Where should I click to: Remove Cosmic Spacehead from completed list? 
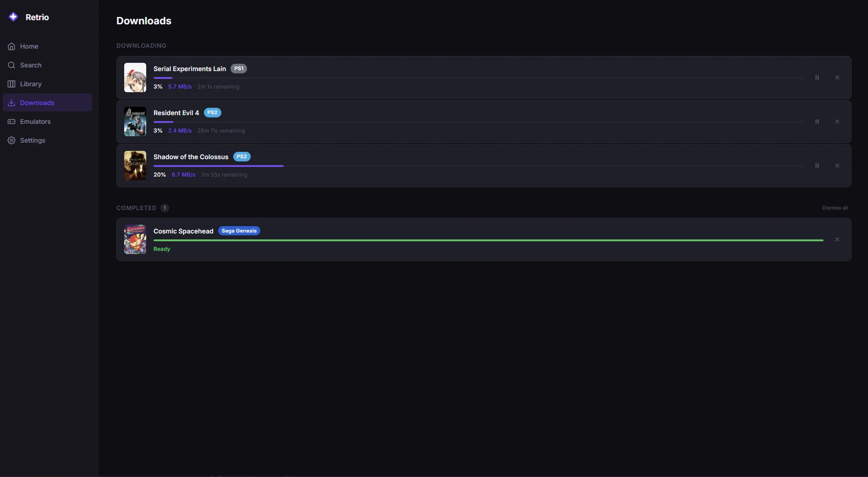click(837, 239)
